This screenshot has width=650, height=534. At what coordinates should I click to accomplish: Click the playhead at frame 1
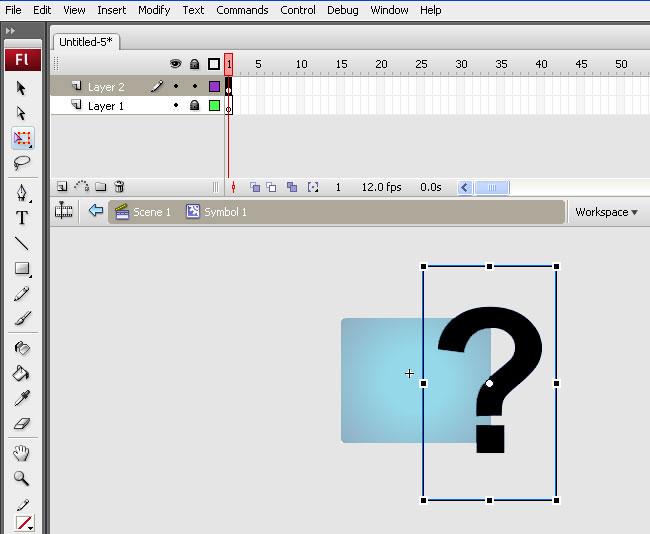[228, 64]
